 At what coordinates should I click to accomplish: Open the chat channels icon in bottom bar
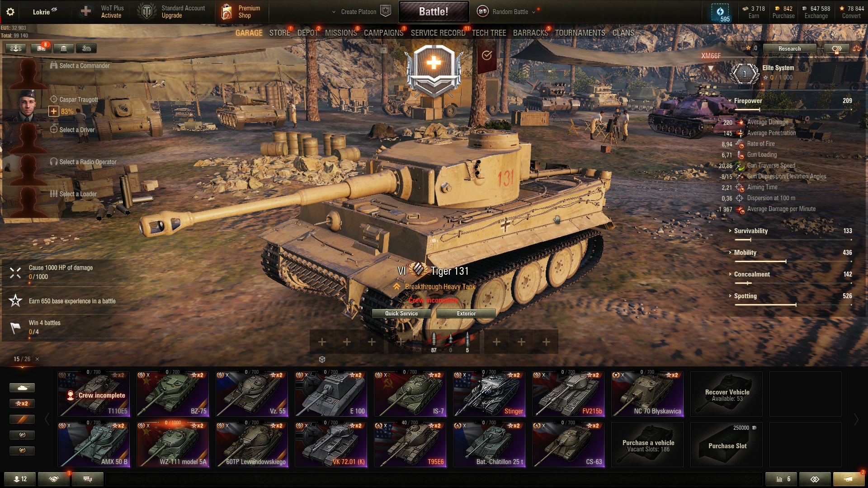[x=88, y=479]
